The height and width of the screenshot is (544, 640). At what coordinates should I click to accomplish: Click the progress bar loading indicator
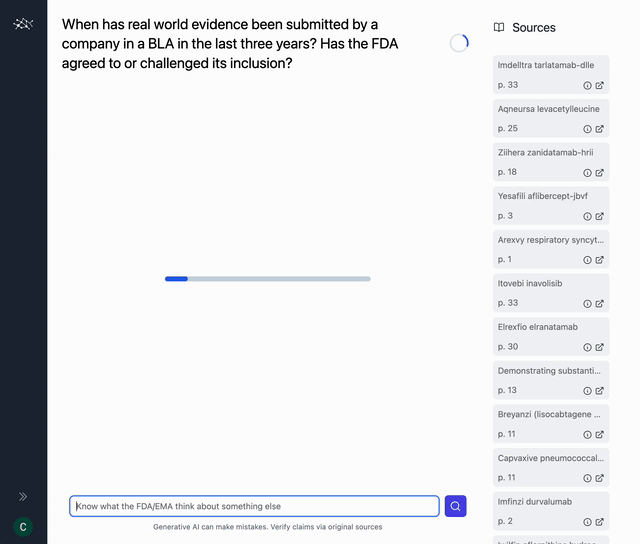click(267, 278)
